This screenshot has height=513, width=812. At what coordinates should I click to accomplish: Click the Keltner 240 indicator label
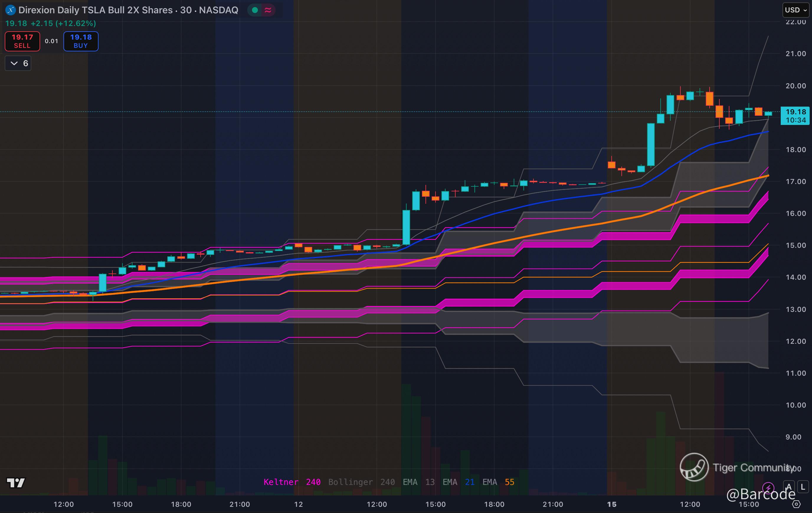pos(292,482)
